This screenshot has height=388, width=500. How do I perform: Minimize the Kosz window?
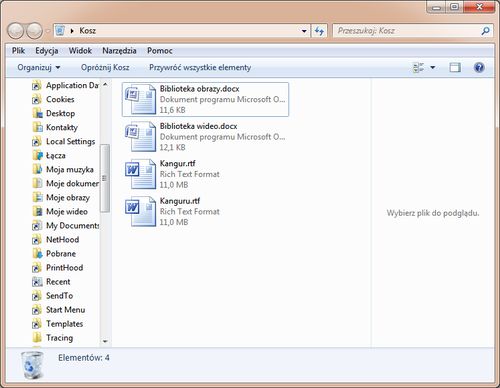tap(436, 7)
